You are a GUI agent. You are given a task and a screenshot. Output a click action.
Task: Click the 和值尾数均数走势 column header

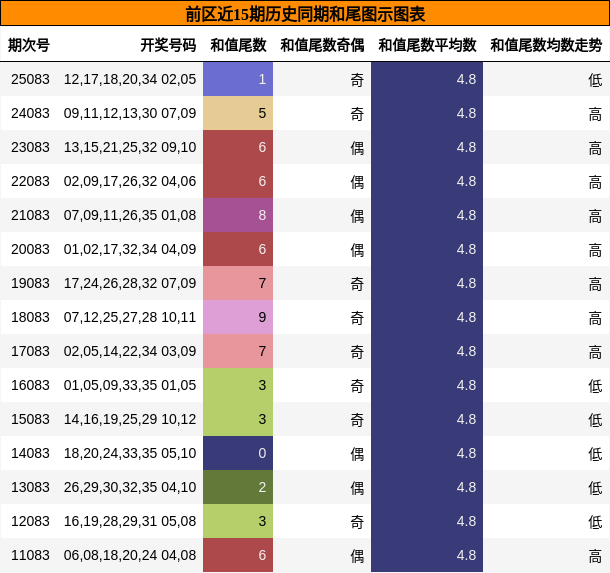tap(546, 45)
